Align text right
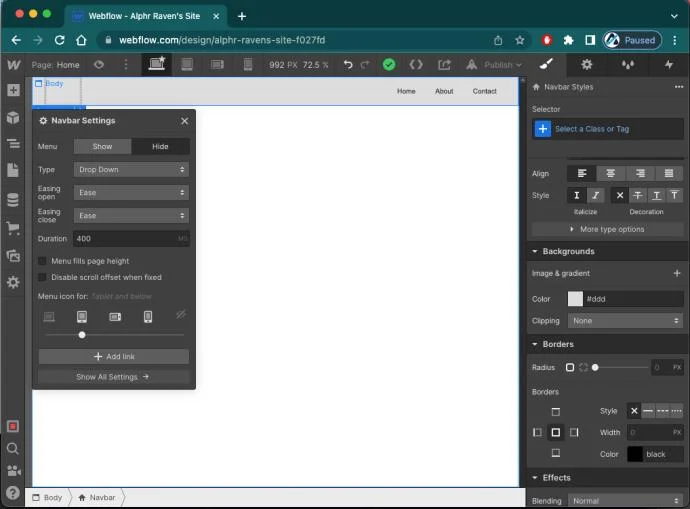This screenshot has height=509, width=690. (640, 173)
